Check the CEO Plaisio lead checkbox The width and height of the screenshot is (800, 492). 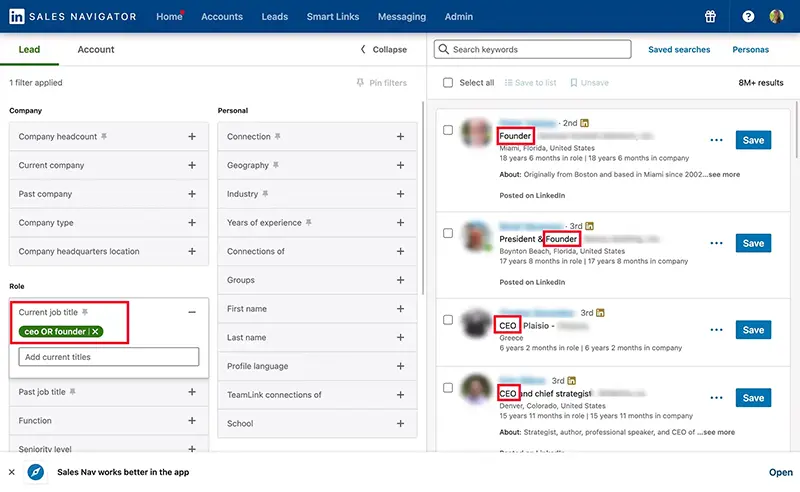(447, 320)
